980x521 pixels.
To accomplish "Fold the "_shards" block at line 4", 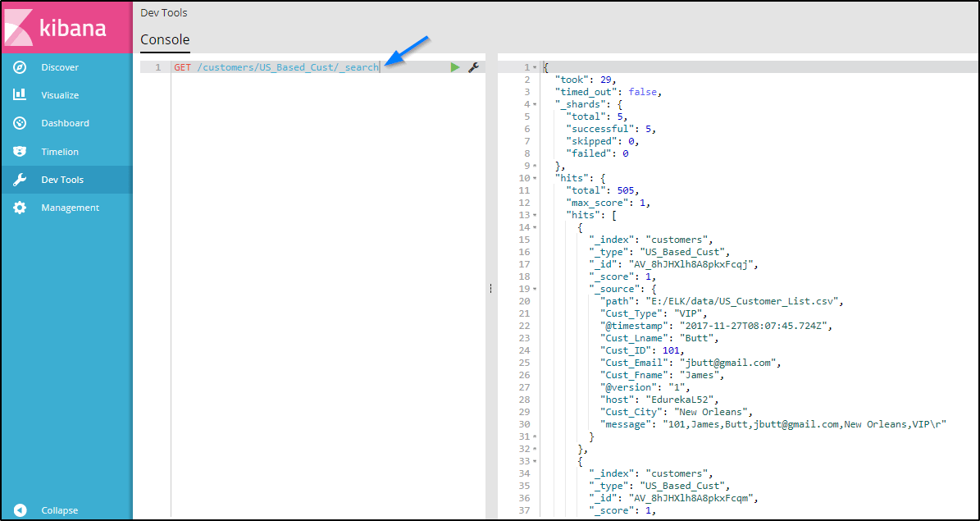I will point(535,104).
